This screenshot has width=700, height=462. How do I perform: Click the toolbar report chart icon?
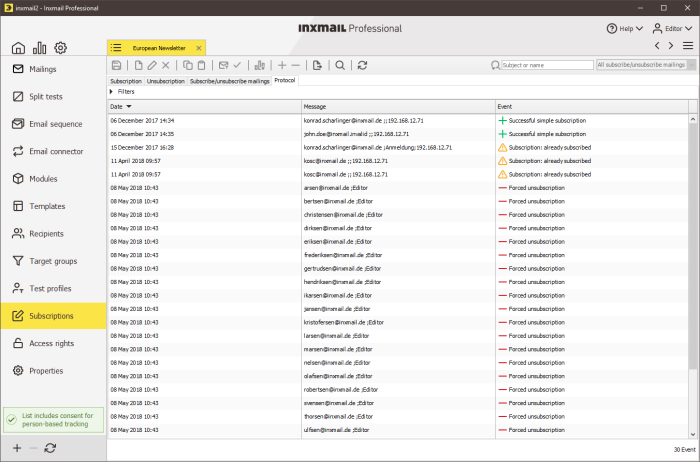(x=259, y=65)
